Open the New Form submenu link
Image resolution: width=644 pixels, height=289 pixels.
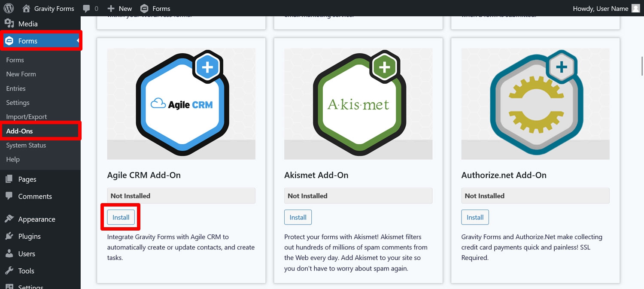(x=21, y=74)
